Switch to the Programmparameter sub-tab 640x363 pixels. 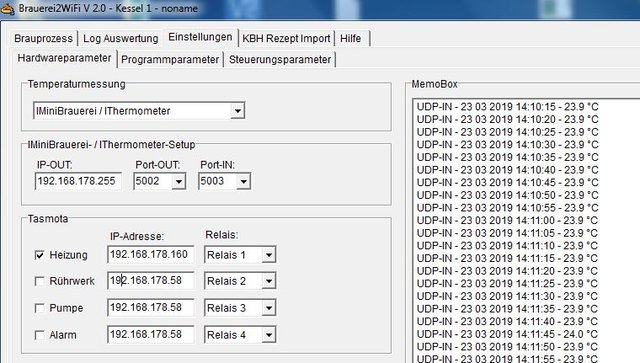[x=170, y=60]
